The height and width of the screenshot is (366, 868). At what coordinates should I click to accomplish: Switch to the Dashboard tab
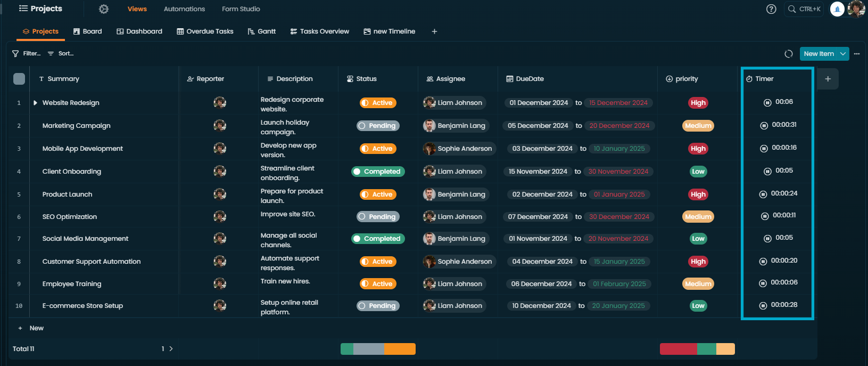(x=139, y=31)
